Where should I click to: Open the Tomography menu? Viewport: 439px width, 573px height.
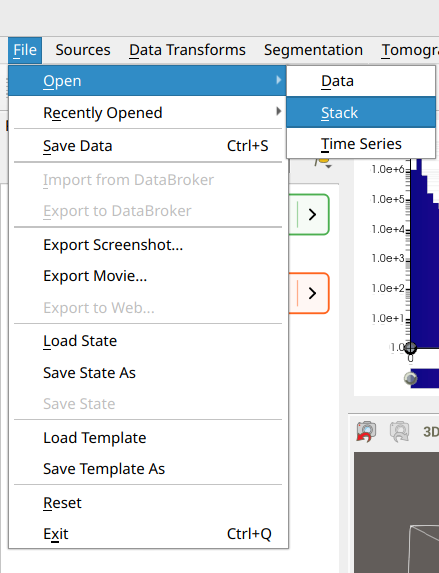point(409,50)
